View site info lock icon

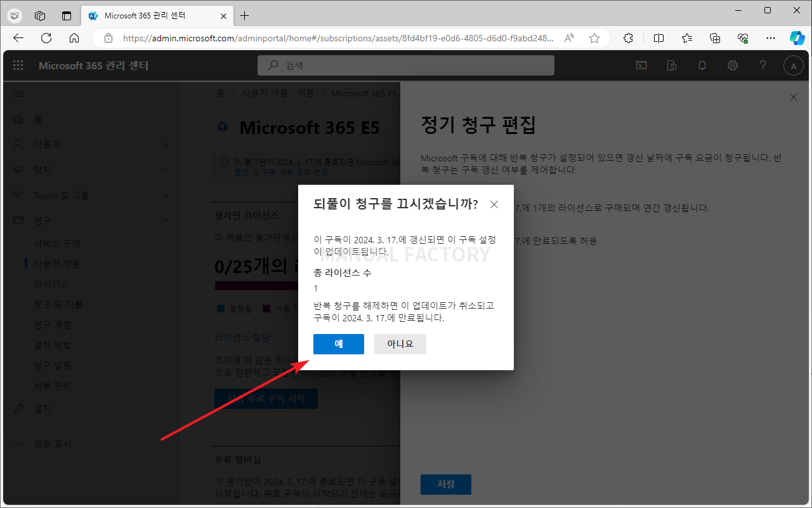click(108, 38)
